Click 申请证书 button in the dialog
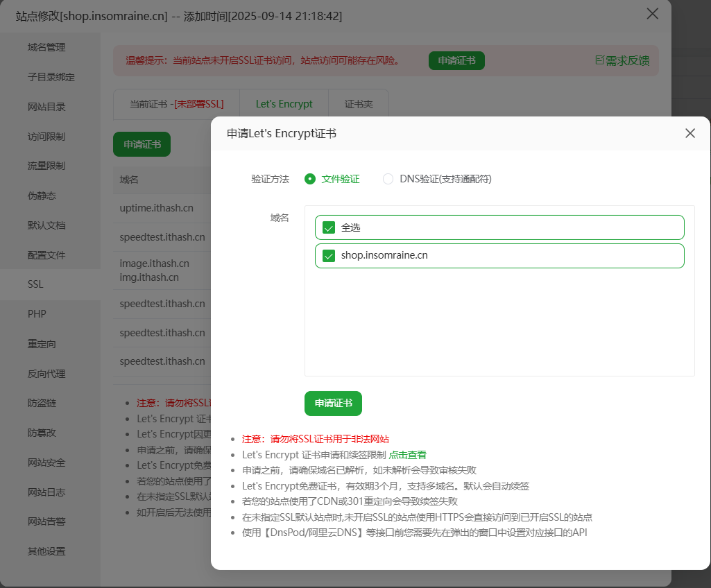The width and height of the screenshot is (711, 588). point(333,403)
